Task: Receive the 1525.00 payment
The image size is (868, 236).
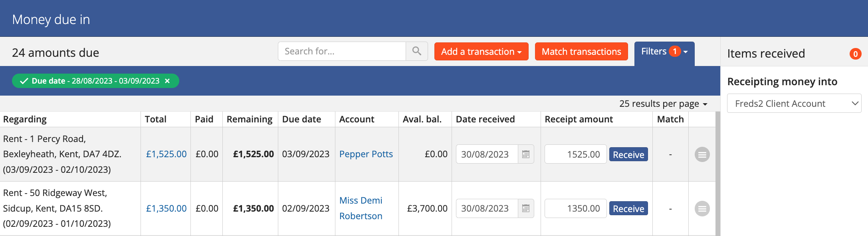Action: pos(628,154)
